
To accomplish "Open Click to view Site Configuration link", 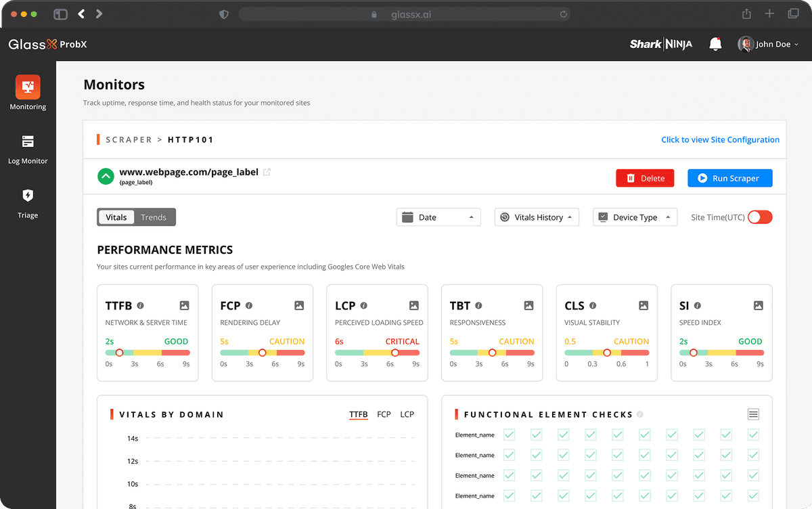I will 720,139.
